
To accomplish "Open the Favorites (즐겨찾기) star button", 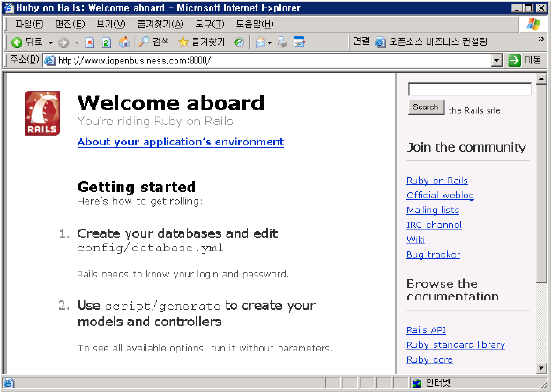I will [x=201, y=42].
